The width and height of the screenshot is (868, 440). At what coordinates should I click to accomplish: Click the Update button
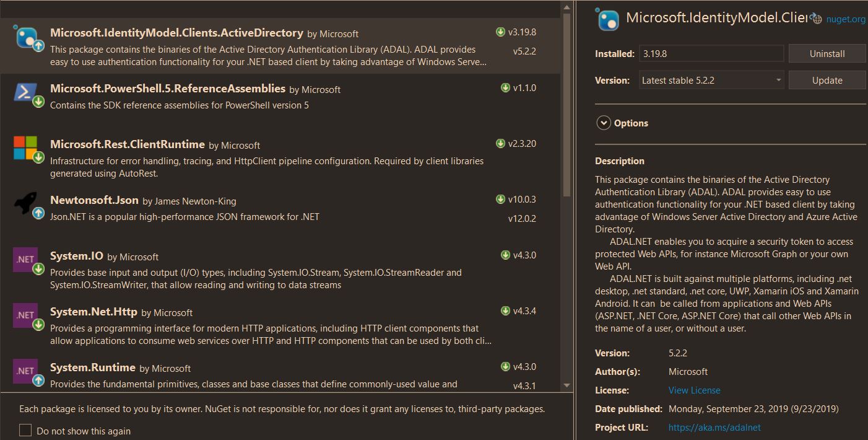click(x=827, y=80)
